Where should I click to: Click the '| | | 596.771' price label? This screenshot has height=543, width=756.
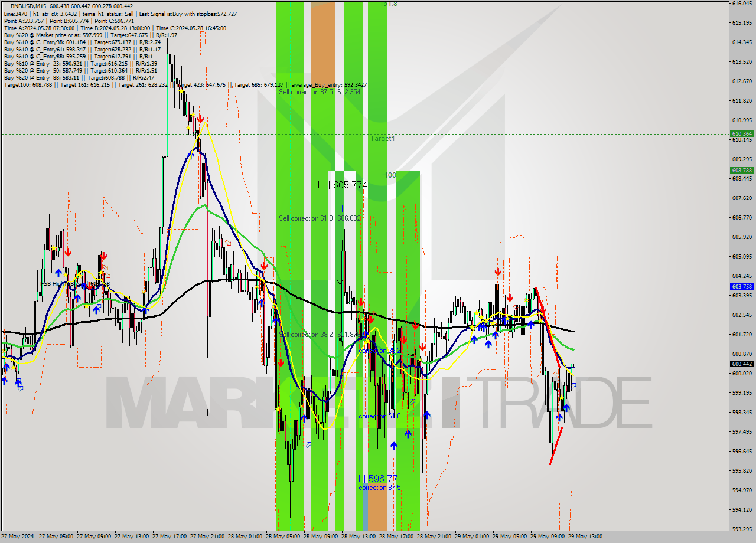[x=377, y=479]
